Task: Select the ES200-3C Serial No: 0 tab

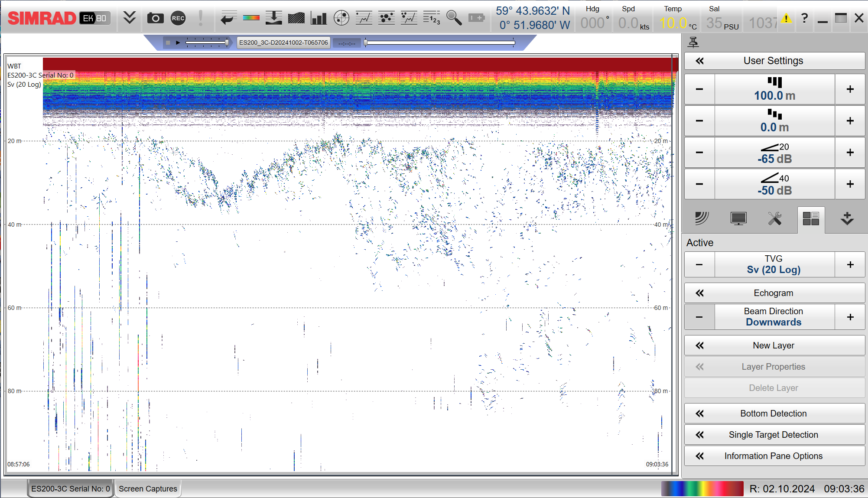Action: (x=70, y=488)
